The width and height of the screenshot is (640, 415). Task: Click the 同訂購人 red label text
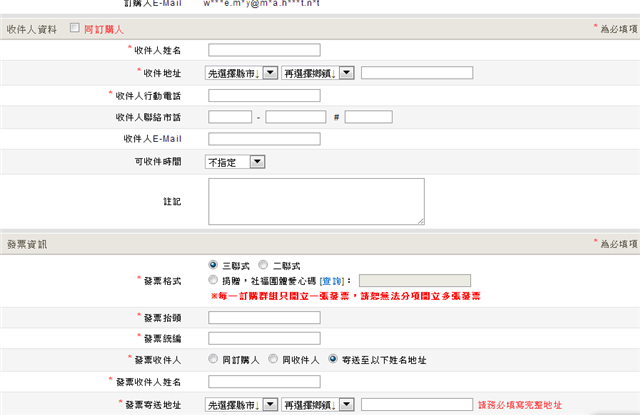[104, 29]
